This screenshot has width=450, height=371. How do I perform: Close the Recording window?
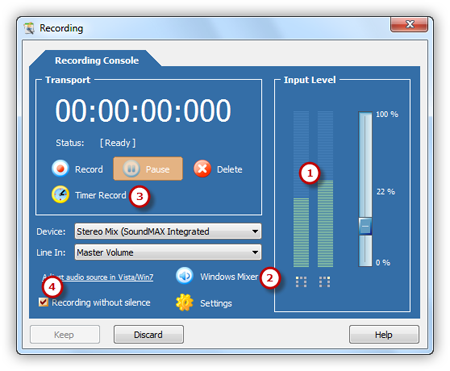(409, 24)
